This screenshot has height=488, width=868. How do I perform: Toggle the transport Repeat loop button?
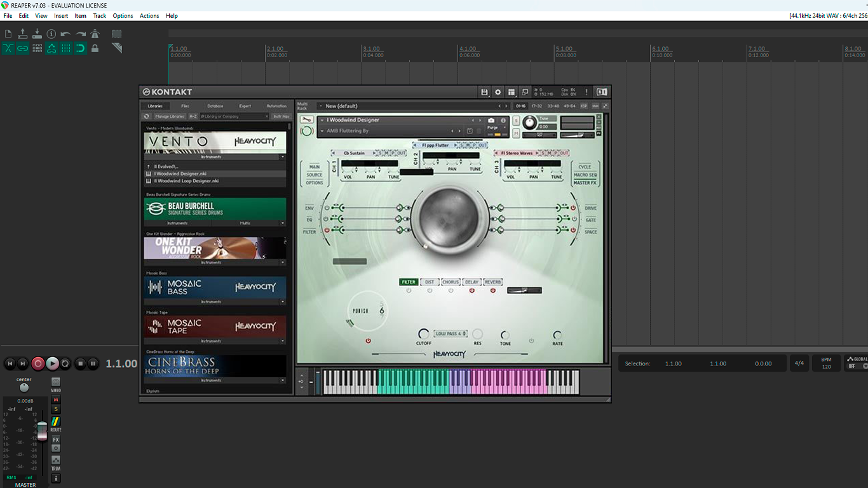point(65,363)
